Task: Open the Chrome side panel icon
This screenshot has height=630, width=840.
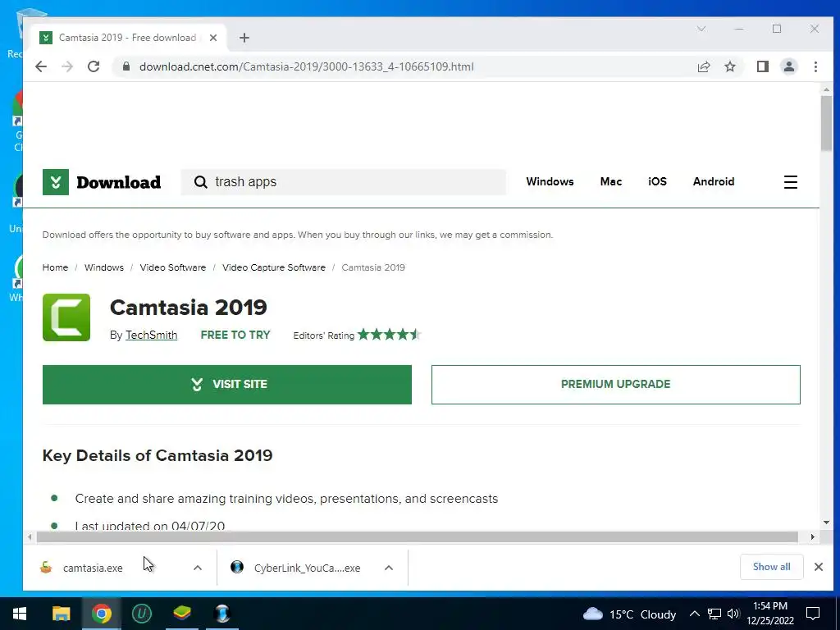Action: [x=762, y=66]
